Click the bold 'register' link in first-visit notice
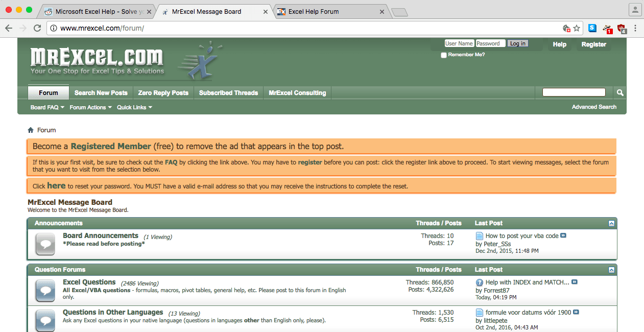Screen dimensions: 644x332 310,162
